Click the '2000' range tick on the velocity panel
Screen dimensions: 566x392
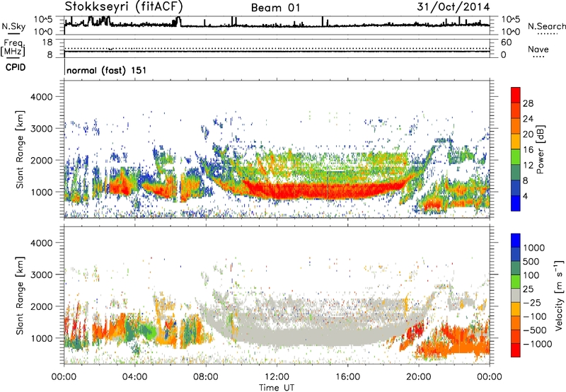pos(41,306)
